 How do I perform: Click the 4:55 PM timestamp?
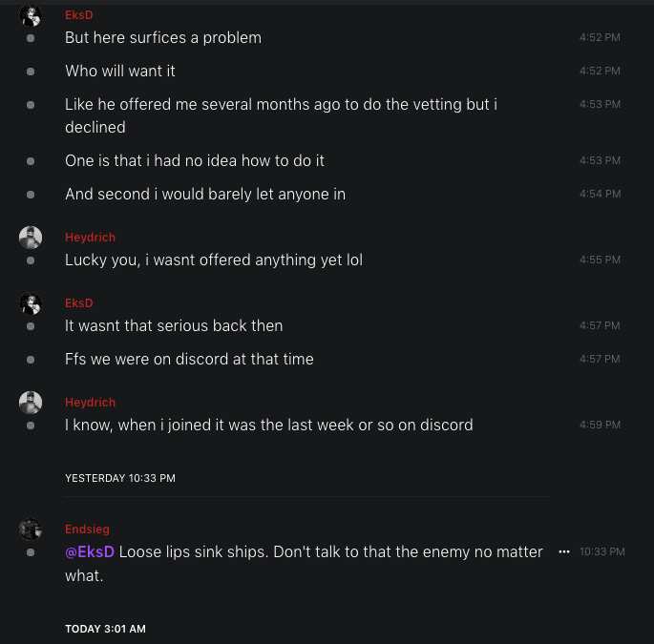tap(600, 260)
